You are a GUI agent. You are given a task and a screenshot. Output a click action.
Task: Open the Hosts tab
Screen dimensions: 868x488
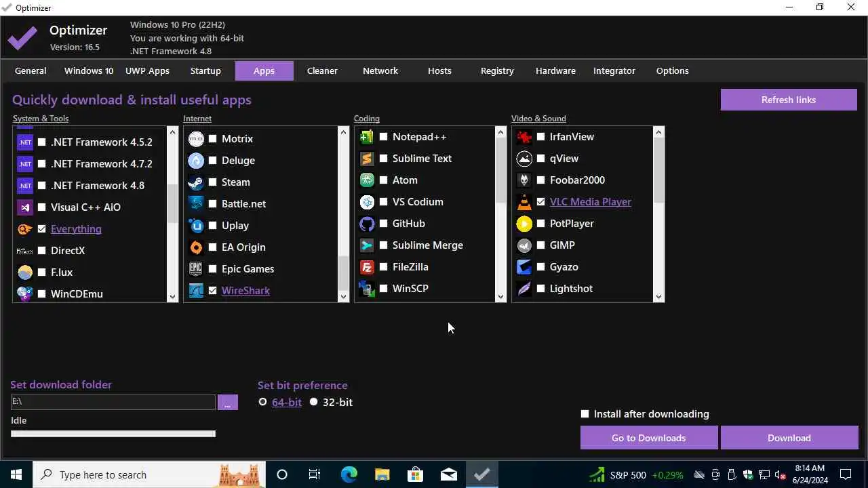439,70
